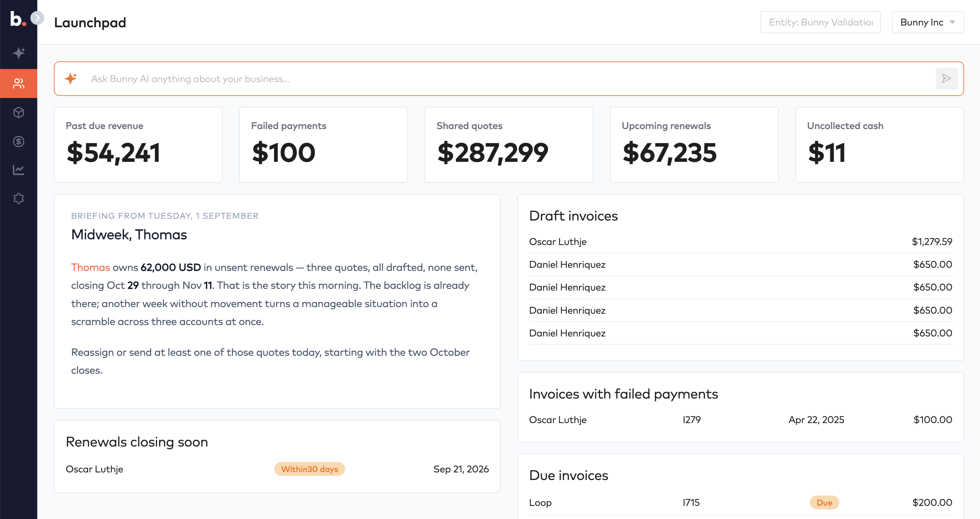Open the billing dollar icon in the sidebar

[19, 141]
